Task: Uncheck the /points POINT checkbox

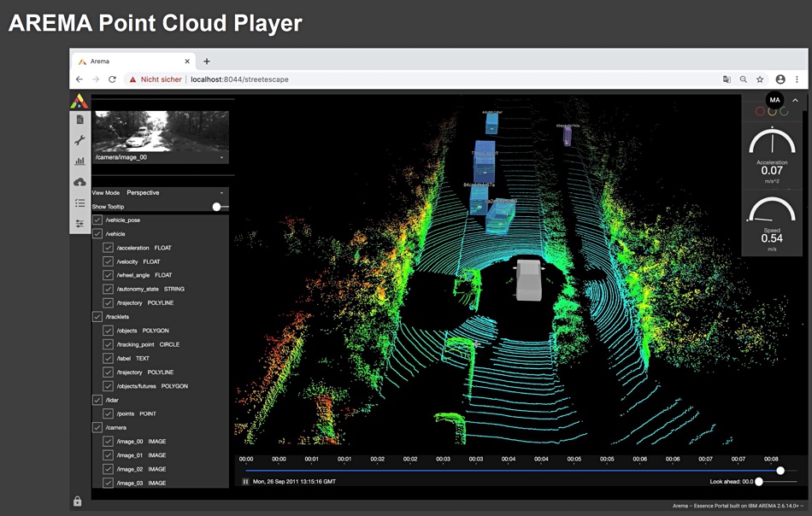Action: (x=108, y=414)
